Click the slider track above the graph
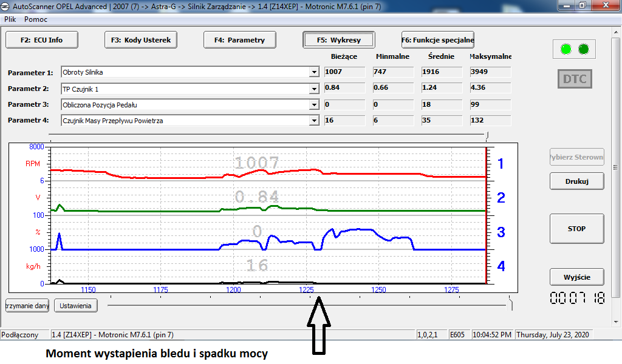This screenshot has height=364, width=622. tap(267, 135)
